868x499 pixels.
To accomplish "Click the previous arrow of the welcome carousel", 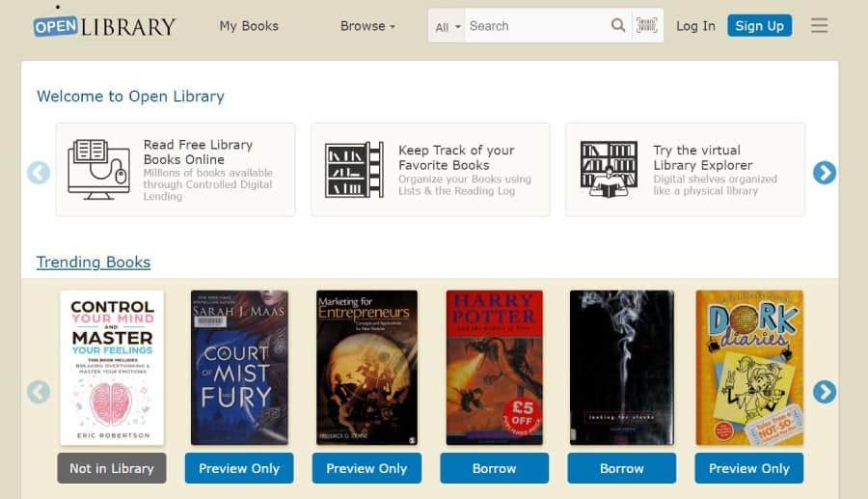I will click(39, 173).
